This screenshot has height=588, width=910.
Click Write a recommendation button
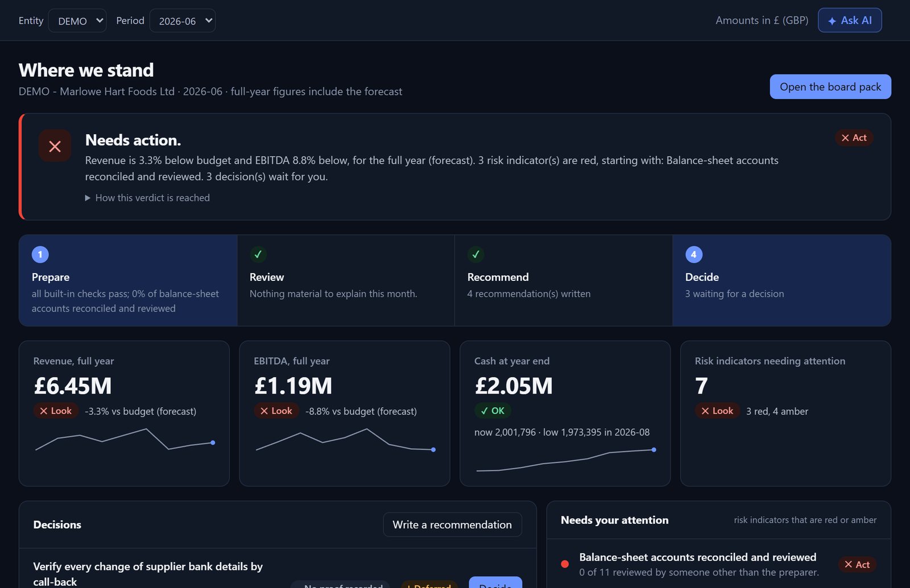(452, 525)
